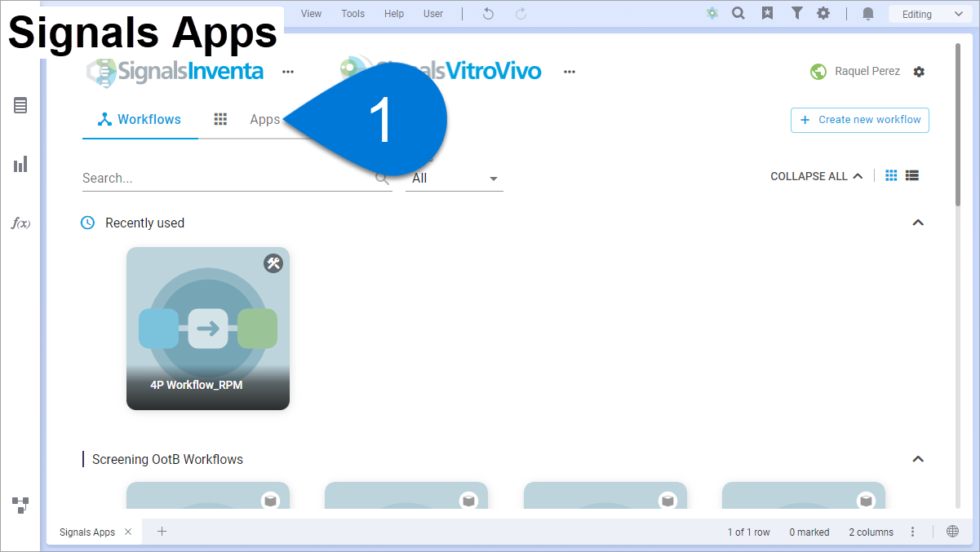Click the Recently used section heading
Image resolution: width=980 pixels, height=552 pixels.
coord(144,223)
